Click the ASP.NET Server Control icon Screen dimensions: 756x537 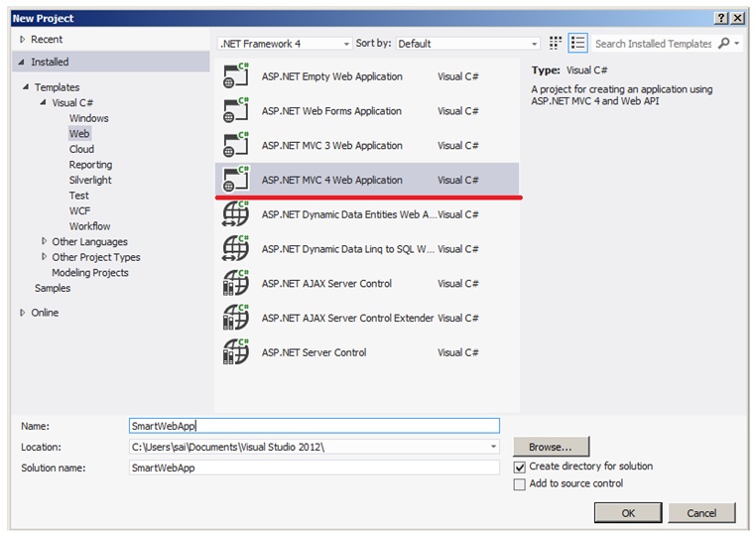[236, 351]
